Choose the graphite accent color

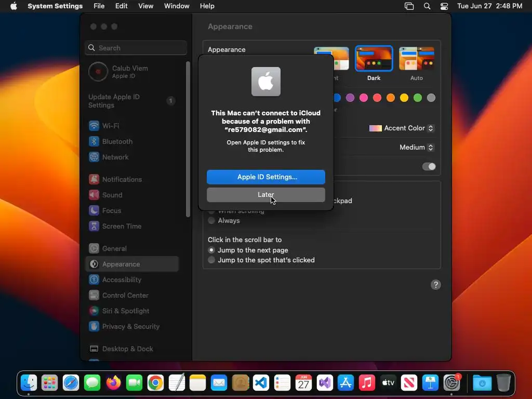pyautogui.click(x=431, y=98)
